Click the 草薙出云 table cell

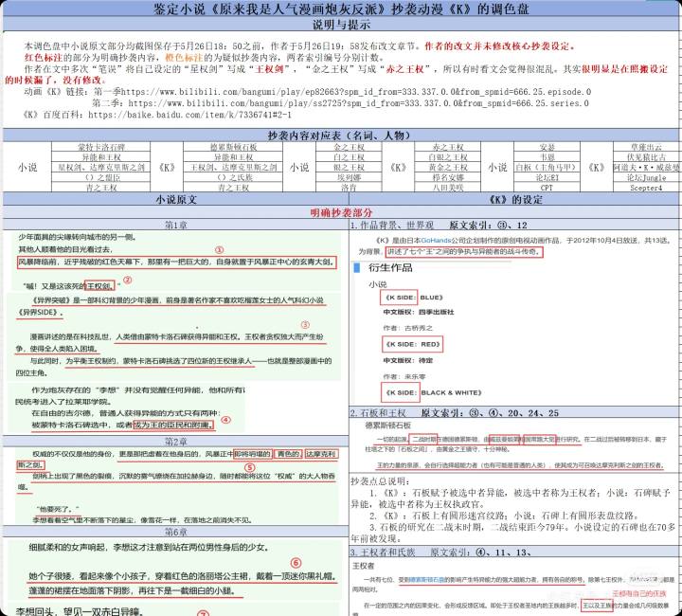[646, 147]
